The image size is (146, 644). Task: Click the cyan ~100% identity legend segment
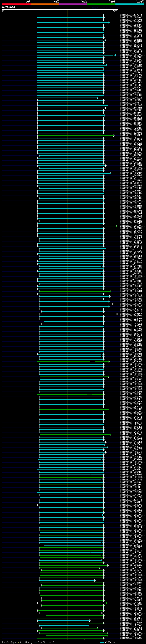coord(130,4)
